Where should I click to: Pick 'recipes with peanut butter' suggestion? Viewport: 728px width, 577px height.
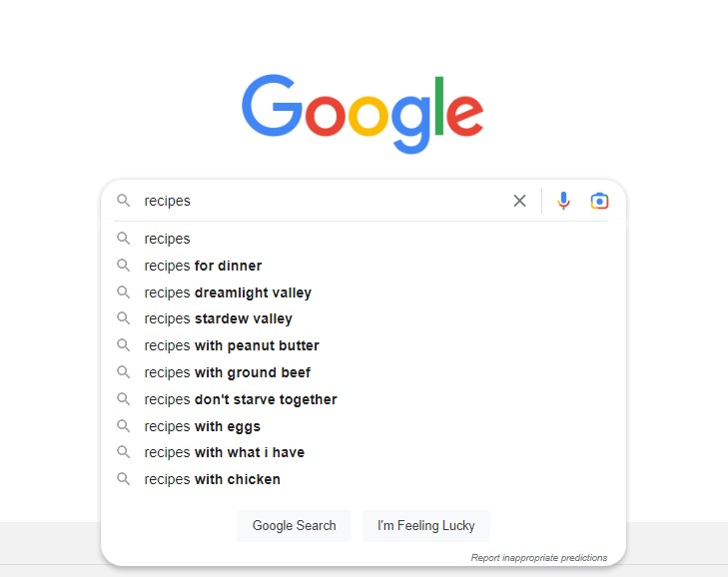tap(232, 345)
